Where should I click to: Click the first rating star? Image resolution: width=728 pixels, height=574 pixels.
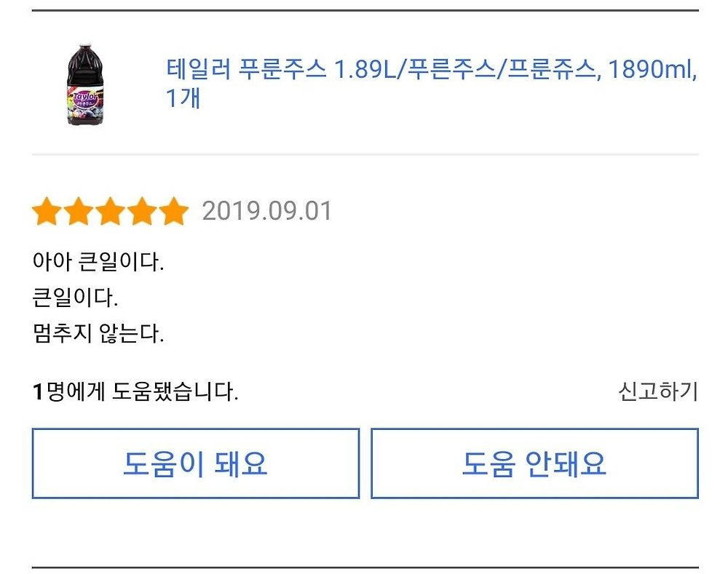point(47,212)
